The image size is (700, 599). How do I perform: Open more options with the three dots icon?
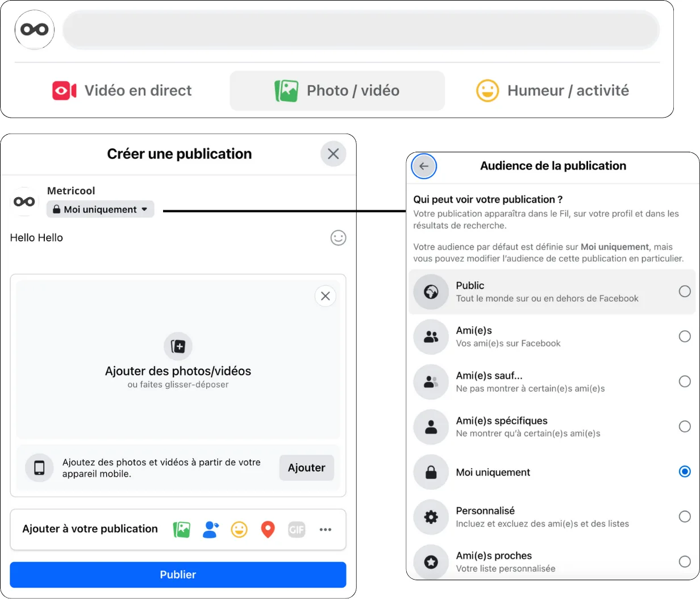tap(325, 530)
